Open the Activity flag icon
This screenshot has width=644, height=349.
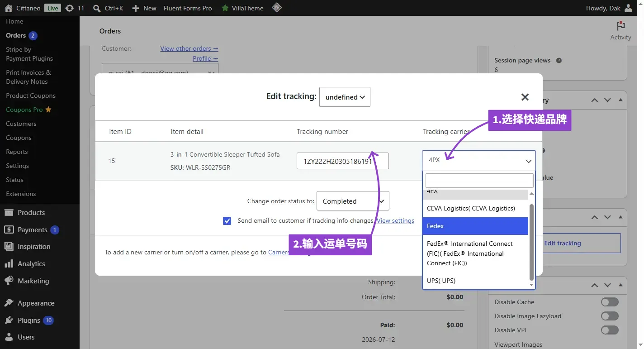621,26
